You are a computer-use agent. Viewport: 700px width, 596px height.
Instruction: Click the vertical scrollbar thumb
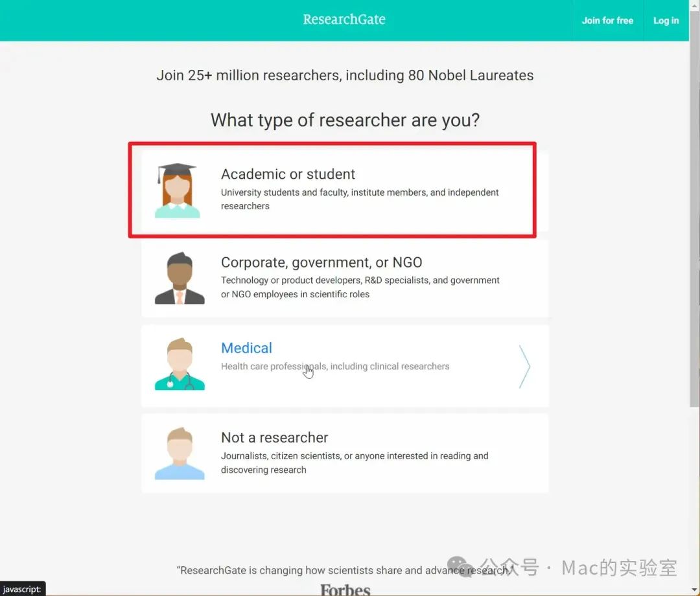(695, 210)
